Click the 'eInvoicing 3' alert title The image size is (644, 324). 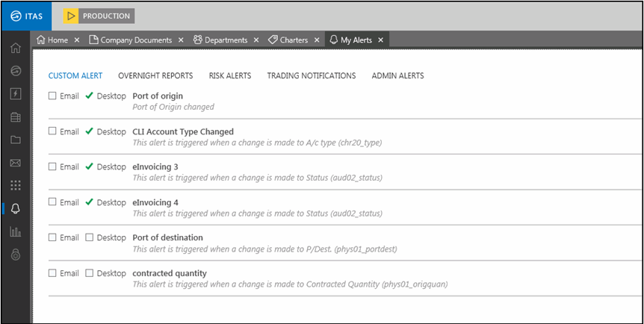[155, 167]
